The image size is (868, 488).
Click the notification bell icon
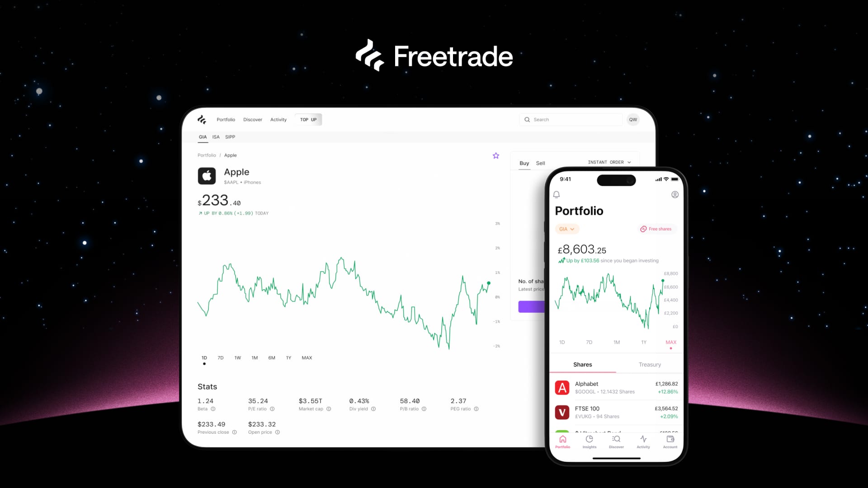click(556, 194)
